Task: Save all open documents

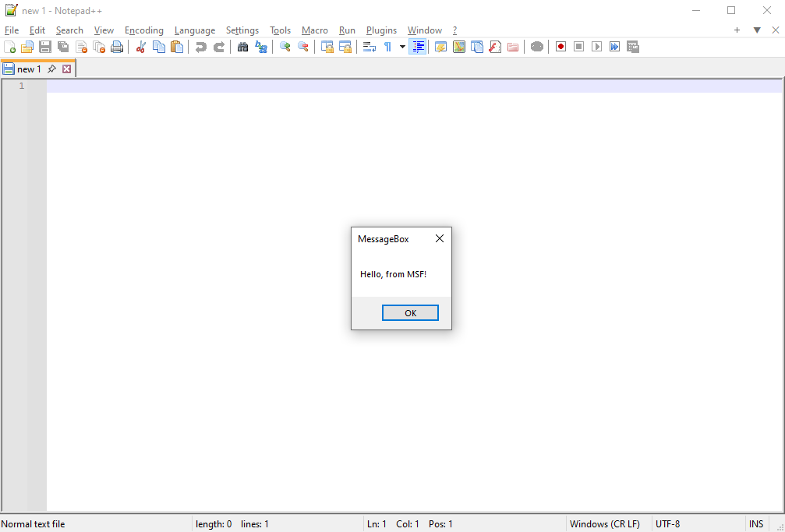Action: click(62, 47)
